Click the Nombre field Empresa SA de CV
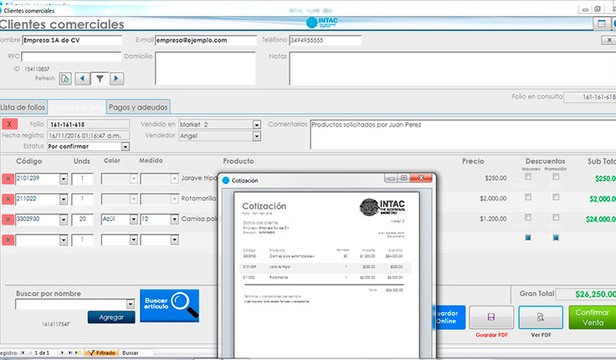Viewport: 616px width, 360px height. click(72, 40)
